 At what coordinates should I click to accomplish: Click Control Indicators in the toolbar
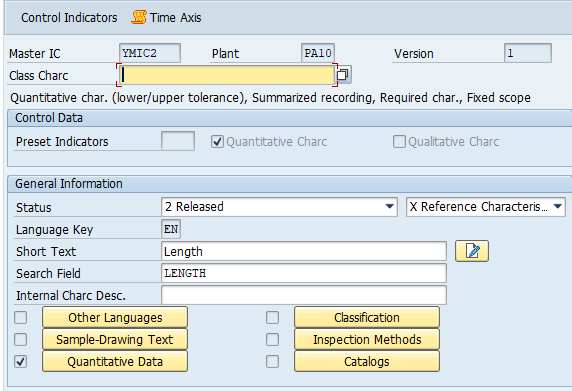69,18
